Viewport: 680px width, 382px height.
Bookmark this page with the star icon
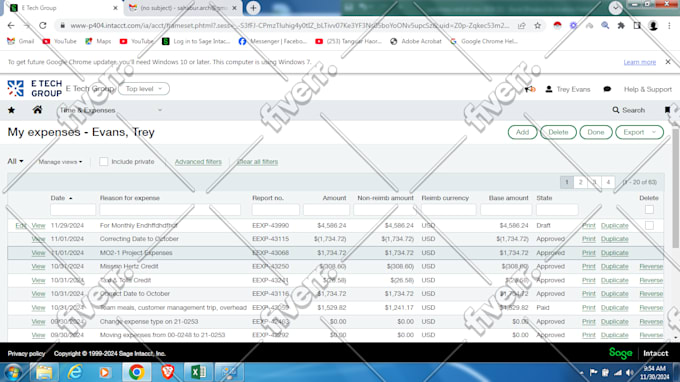(538, 26)
